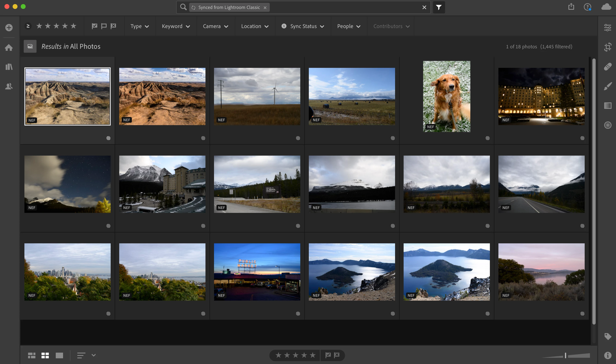This screenshot has width=616, height=364.
Task: Open the Info panel icon
Action: tap(607, 355)
